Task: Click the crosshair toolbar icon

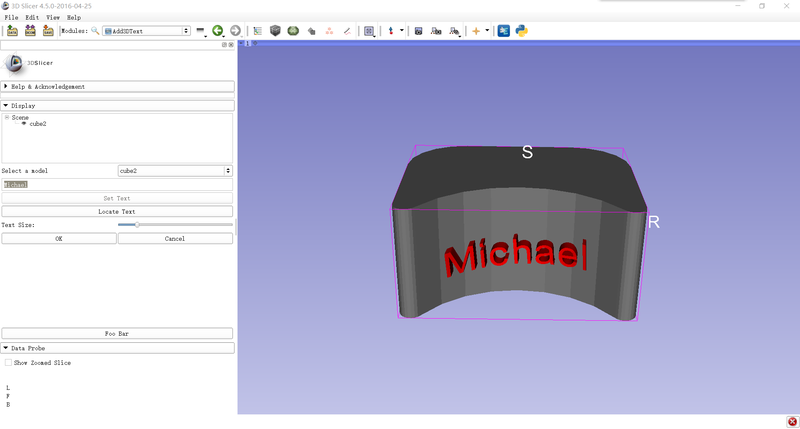Action: coord(474,31)
